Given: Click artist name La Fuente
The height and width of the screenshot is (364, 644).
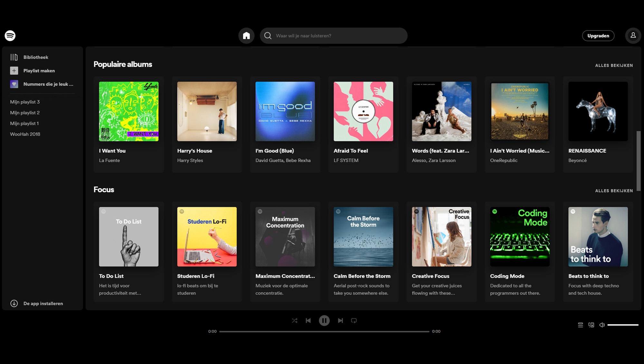Looking at the screenshot, I should click(109, 160).
